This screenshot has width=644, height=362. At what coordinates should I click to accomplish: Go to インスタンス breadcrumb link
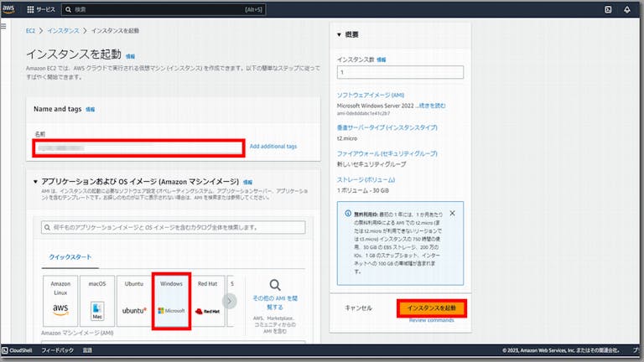coord(63,31)
